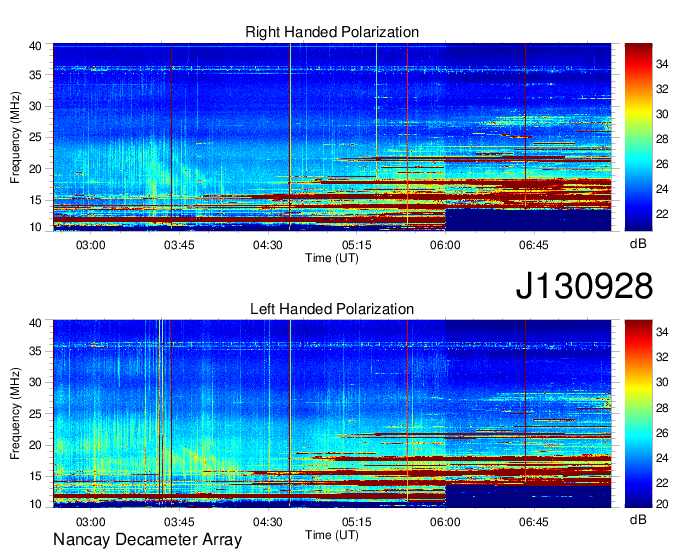Click 05:15 tick under Left Handed plot
The width and height of the screenshot is (680, 552).
356,522
